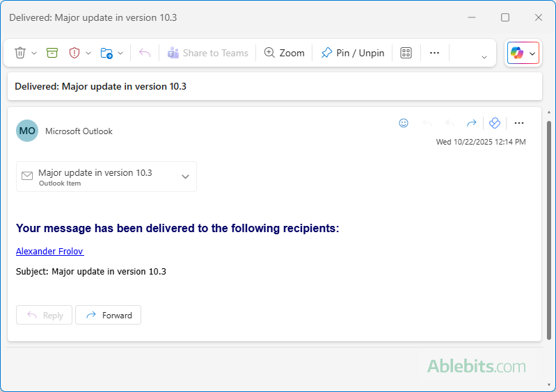556x392 pixels.
Task: Open the Move to folder dropdown arrow
Action: (120, 53)
